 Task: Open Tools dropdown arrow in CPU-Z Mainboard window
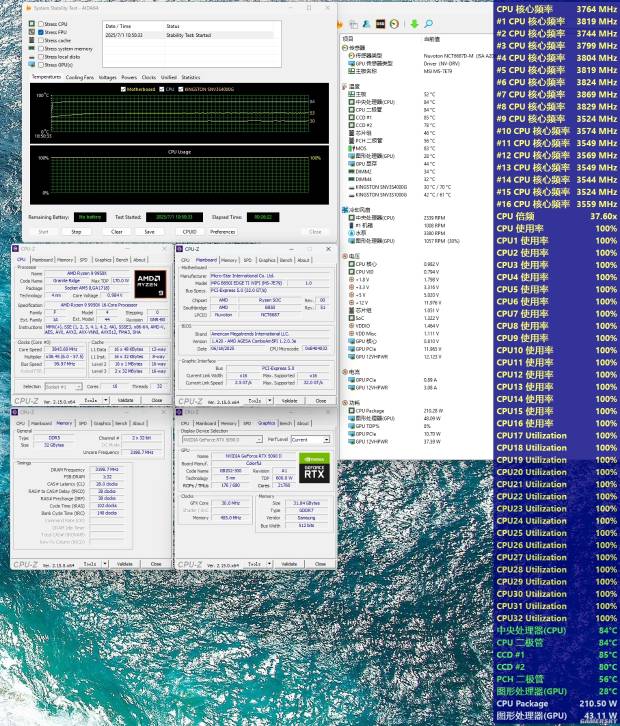point(270,401)
